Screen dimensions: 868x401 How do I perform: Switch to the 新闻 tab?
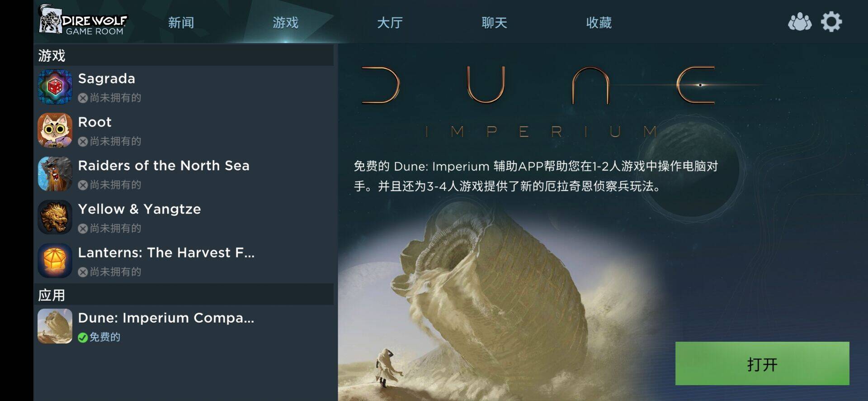pyautogui.click(x=181, y=23)
